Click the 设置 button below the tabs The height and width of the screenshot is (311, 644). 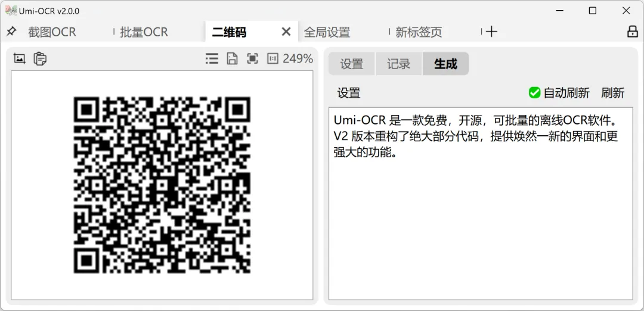(349, 93)
